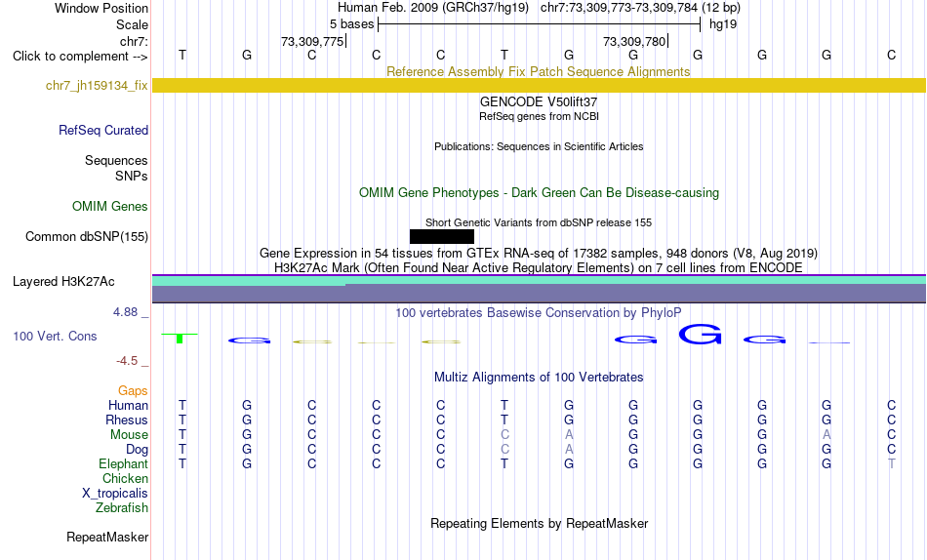
Task: Click the 73,309,775 position marker
Action: click(313, 41)
